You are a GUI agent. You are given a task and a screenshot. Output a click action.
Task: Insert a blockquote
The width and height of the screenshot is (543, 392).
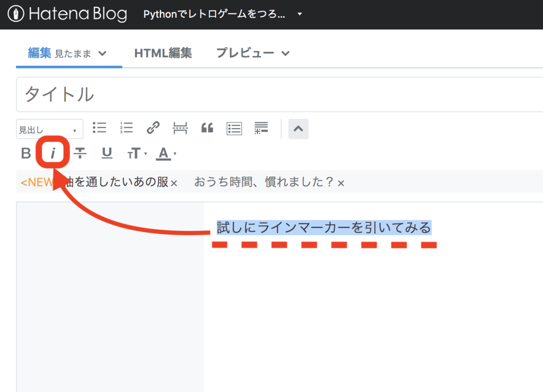click(207, 128)
